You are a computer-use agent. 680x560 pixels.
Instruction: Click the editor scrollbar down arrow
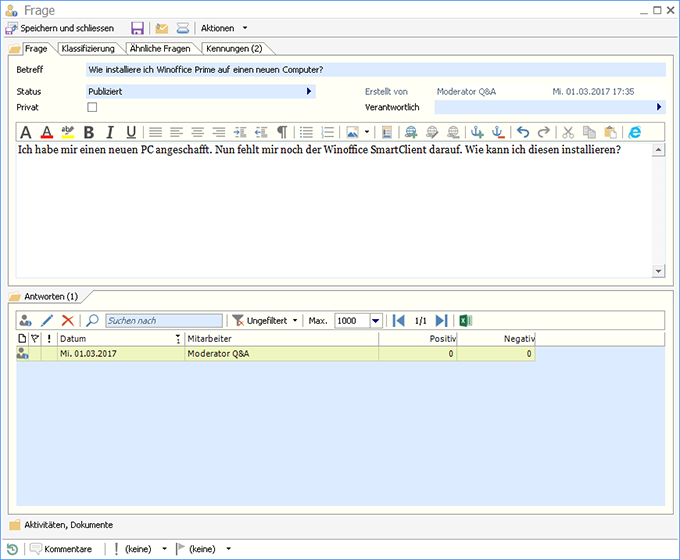pyautogui.click(x=658, y=271)
